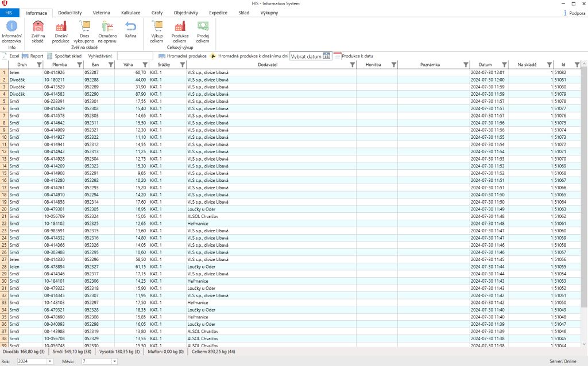Click the Vyhledávání search field
This screenshot has height=366, width=588.
pyautogui.click(x=135, y=56)
